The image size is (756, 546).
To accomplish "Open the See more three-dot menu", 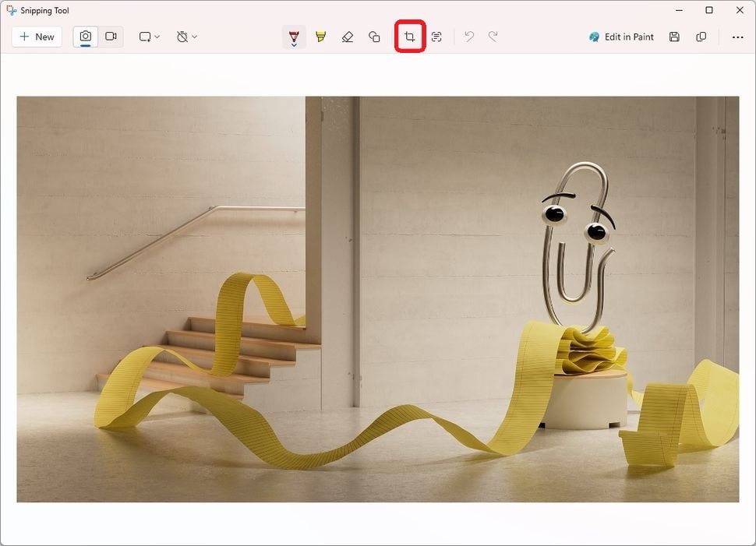I will click(737, 37).
